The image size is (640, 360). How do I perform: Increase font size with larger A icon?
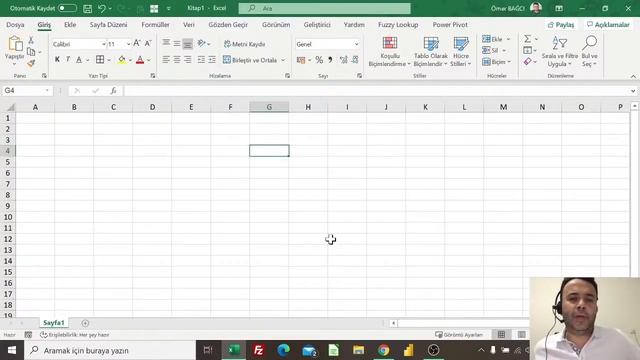coord(137,43)
